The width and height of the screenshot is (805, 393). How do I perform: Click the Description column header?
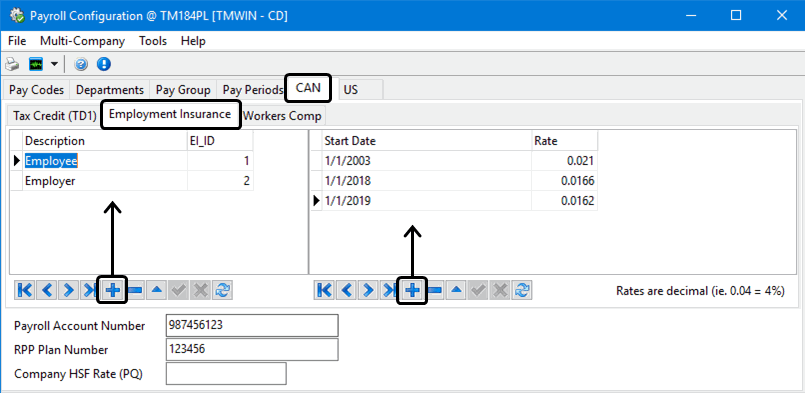[105, 141]
